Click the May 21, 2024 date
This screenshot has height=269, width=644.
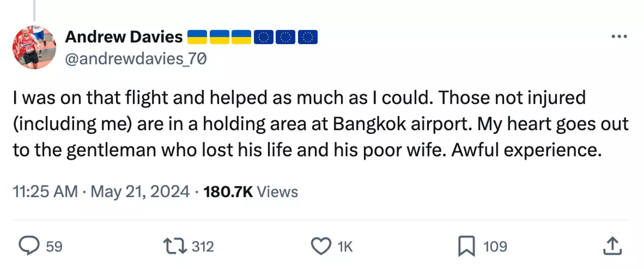click(140, 192)
